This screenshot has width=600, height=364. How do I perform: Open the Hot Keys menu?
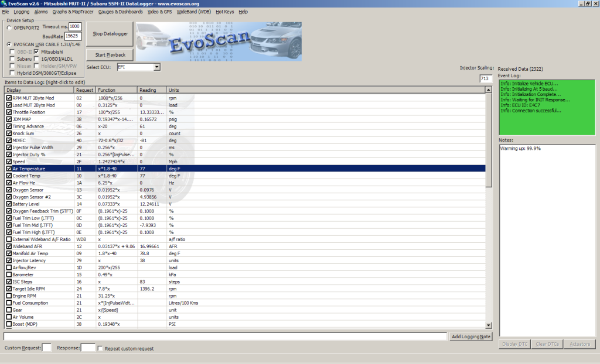224,12
